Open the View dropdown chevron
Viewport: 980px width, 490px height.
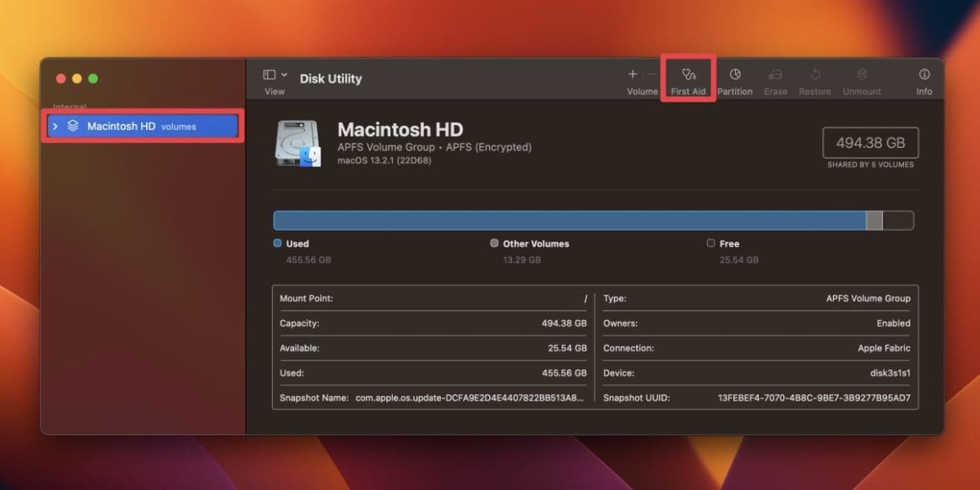(284, 75)
